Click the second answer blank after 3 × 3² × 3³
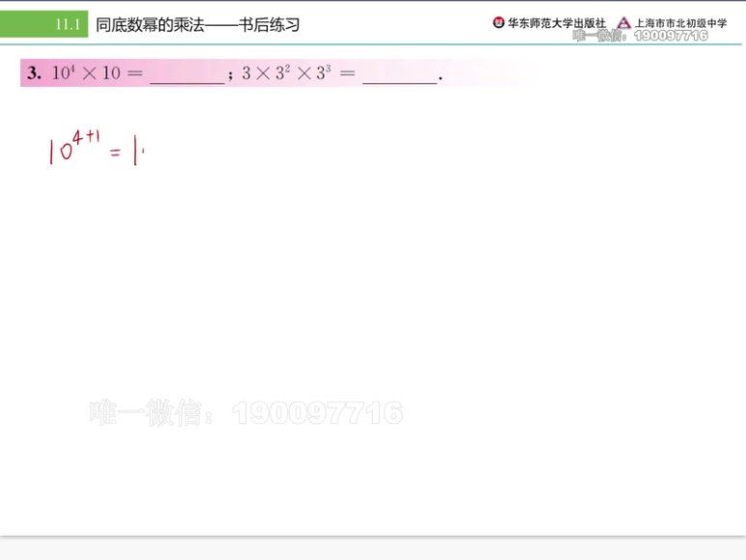This screenshot has height=560, width=746. [399, 75]
